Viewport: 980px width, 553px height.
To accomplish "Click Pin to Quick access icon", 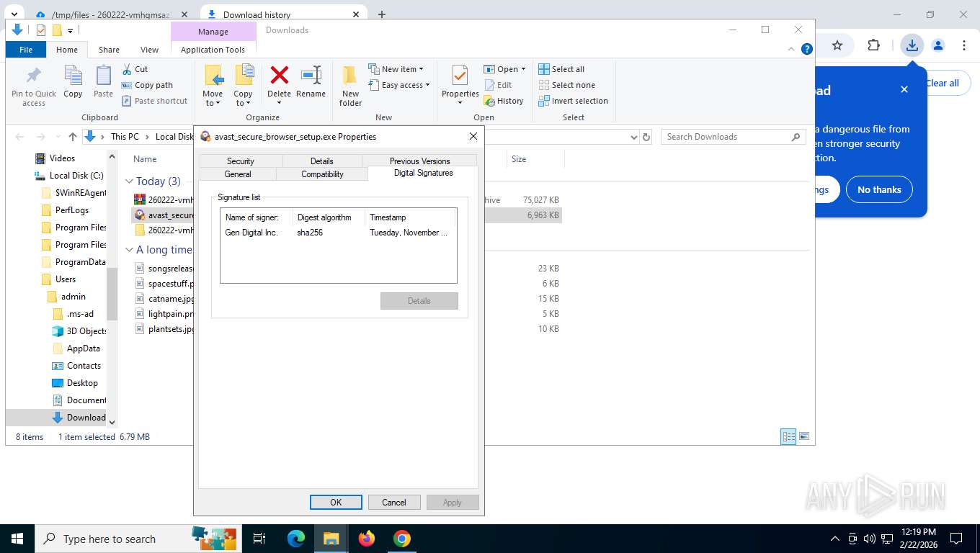I will pos(33,76).
